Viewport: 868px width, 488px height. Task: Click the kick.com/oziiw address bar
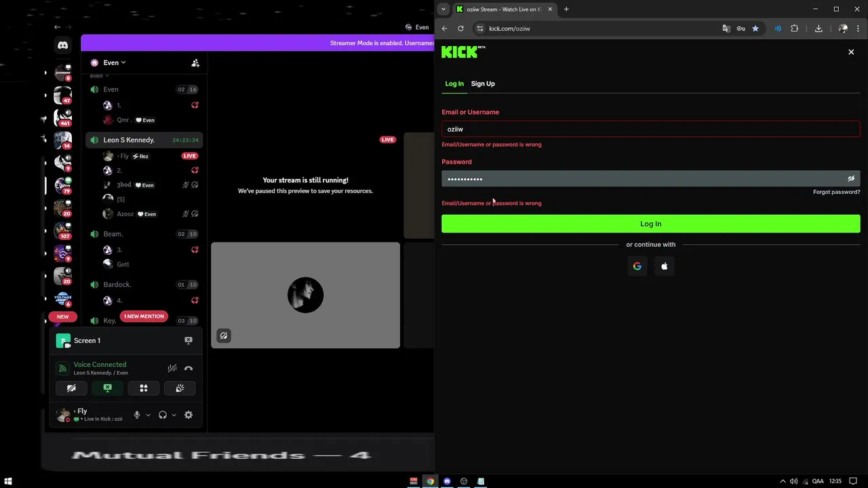click(597, 28)
